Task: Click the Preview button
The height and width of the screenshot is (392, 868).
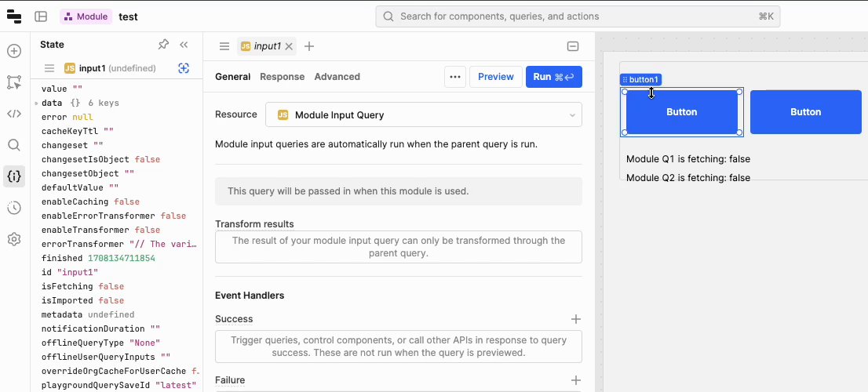Action: point(495,77)
